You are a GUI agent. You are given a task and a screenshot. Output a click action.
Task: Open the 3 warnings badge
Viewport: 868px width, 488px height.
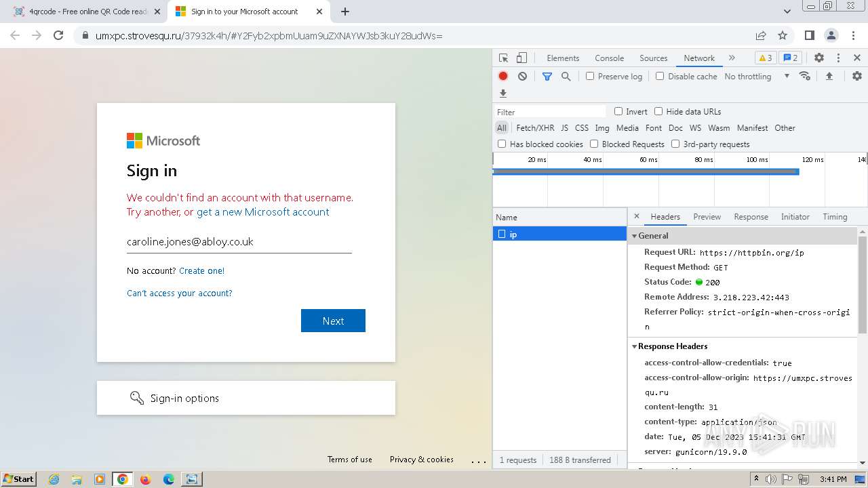pyautogui.click(x=765, y=58)
